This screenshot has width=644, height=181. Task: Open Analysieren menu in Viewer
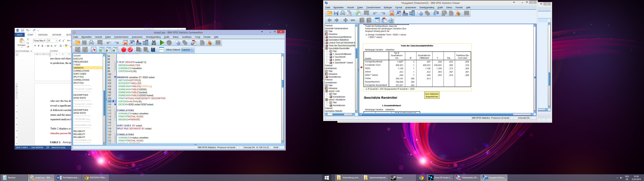pos(411,8)
